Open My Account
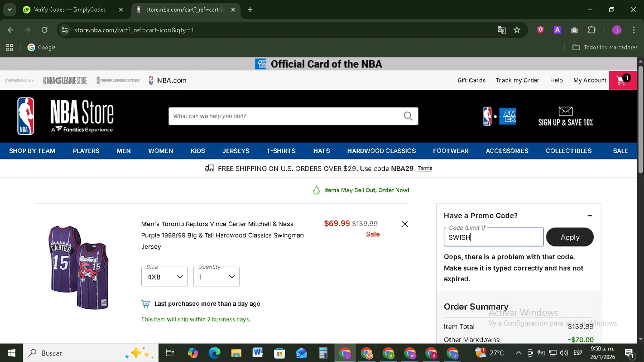644x362 pixels. pos(590,80)
